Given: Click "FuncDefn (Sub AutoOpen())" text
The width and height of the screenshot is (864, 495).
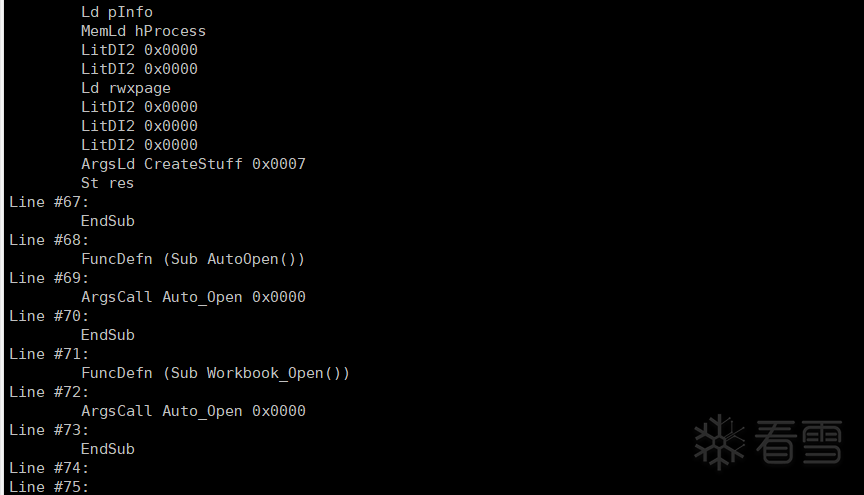Looking at the screenshot, I should pyautogui.click(x=193, y=259).
